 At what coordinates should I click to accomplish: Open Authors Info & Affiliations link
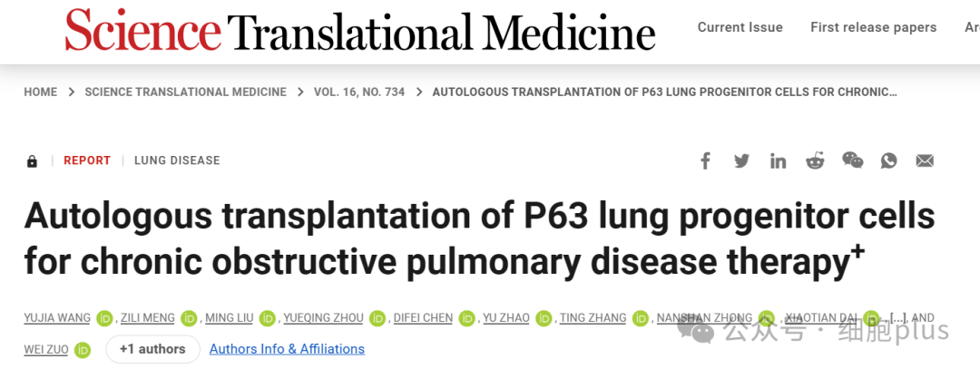(287, 349)
